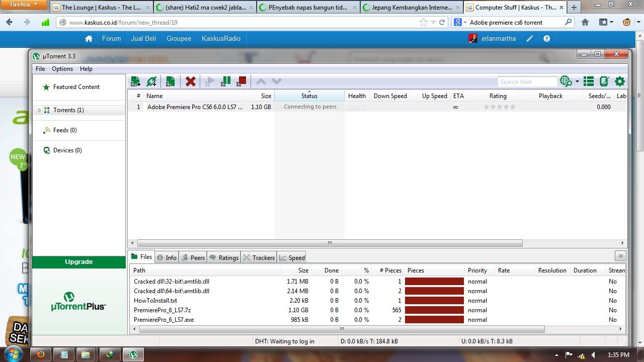Image resolution: width=644 pixels, height=362 pixels.
Task: Click the web search globe icon
Action: (x=566, y=81)
